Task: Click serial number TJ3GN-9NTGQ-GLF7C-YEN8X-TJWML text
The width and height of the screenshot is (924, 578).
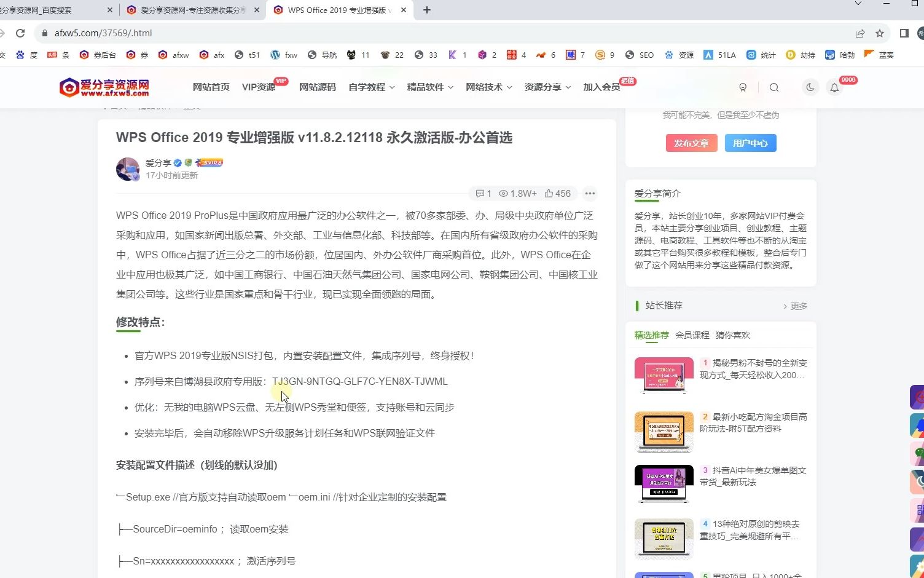Action: click(x=360, y=382)
